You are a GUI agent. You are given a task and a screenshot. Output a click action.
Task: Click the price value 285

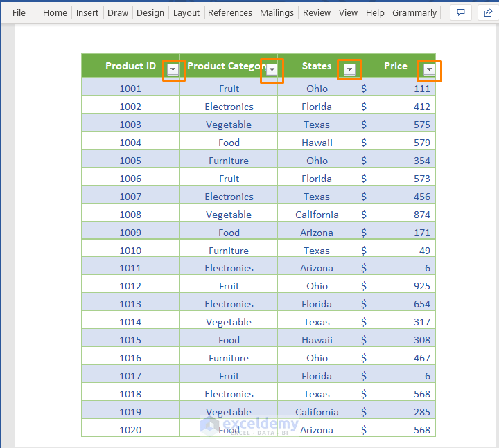click(421, 412)
